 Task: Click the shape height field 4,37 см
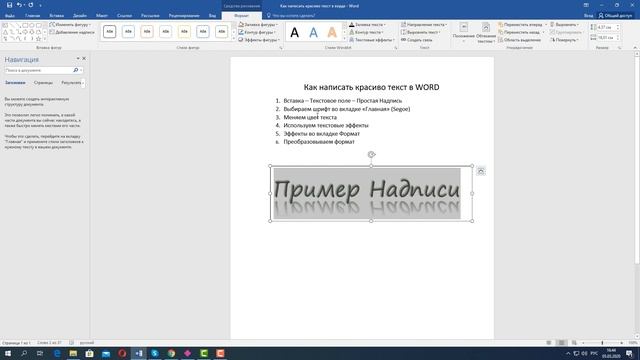[x=609, y=27]
